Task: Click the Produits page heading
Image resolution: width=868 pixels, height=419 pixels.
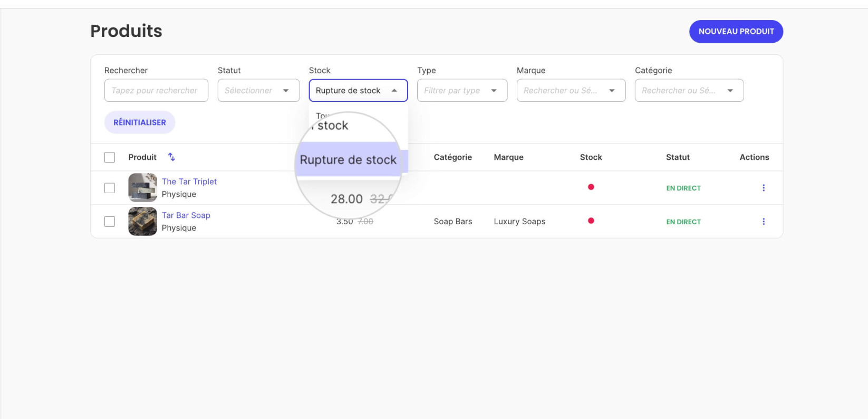Action: [126, 31]
